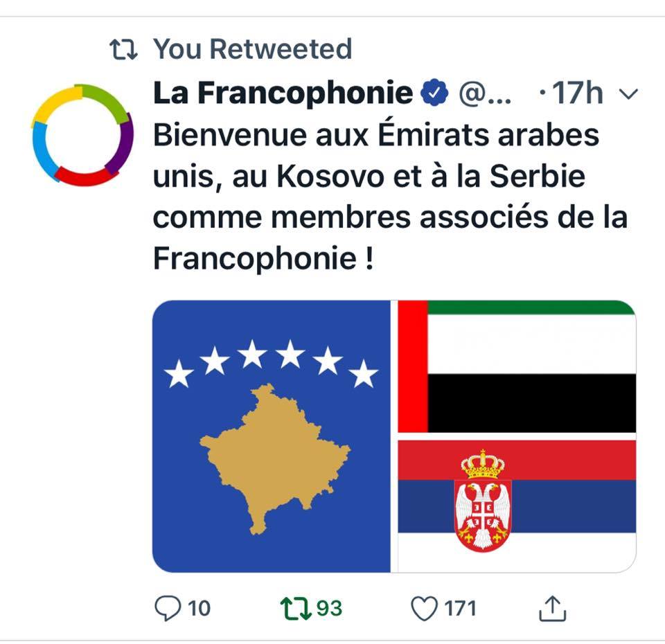This screenshot has width=665, height=644.
Task: Open the tweet text about Francophonie members
Action: coord(388,197)
